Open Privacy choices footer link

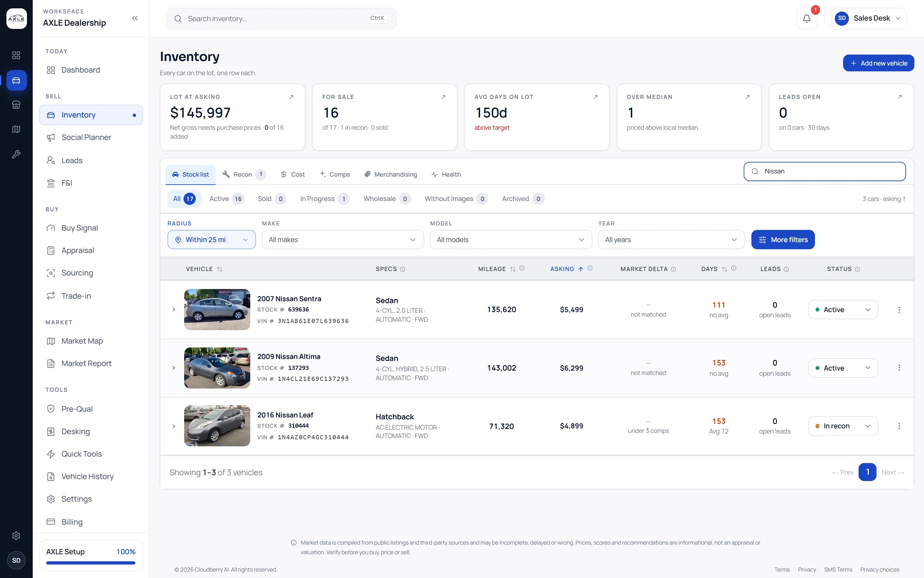880,570
